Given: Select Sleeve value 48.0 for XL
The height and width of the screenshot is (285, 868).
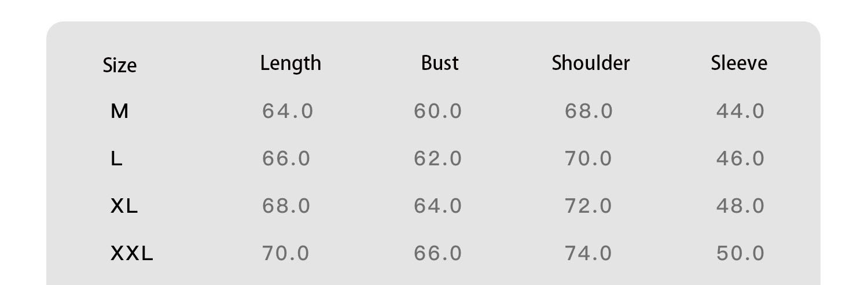Looking at the screenshot, I should (740, 206).
